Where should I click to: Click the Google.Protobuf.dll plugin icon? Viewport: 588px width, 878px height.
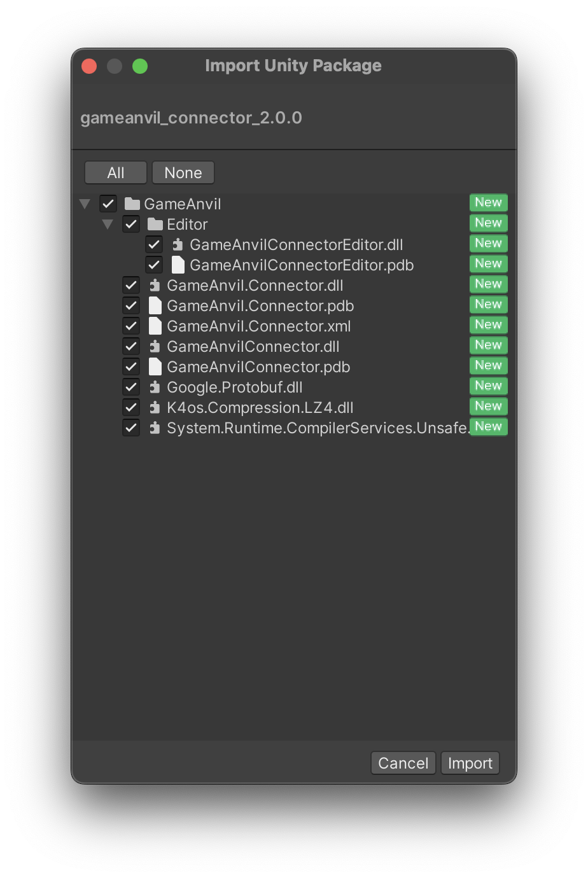pos(155,387)
